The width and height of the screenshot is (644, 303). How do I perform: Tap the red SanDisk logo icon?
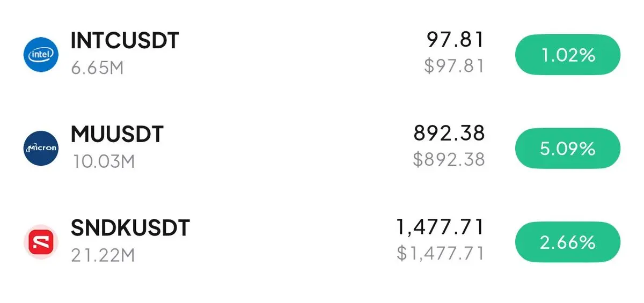pyautogui.click(x=41, y=242)
